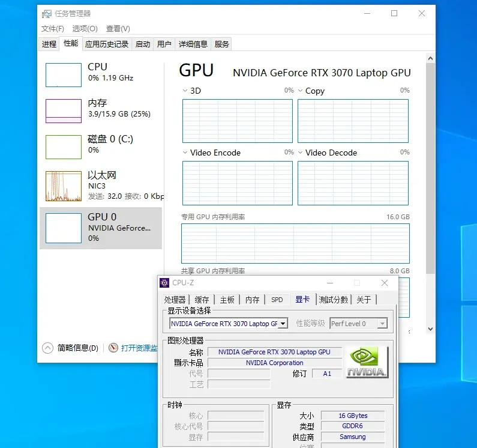Click the scrollbar up arrow in Task Manager
The height and width of the screenshot is (448, 477).
point(430,58)
